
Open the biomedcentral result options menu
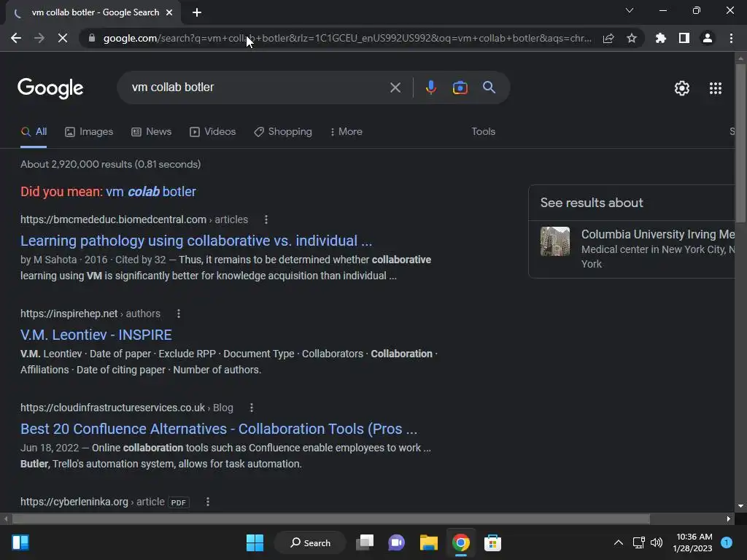266,219
